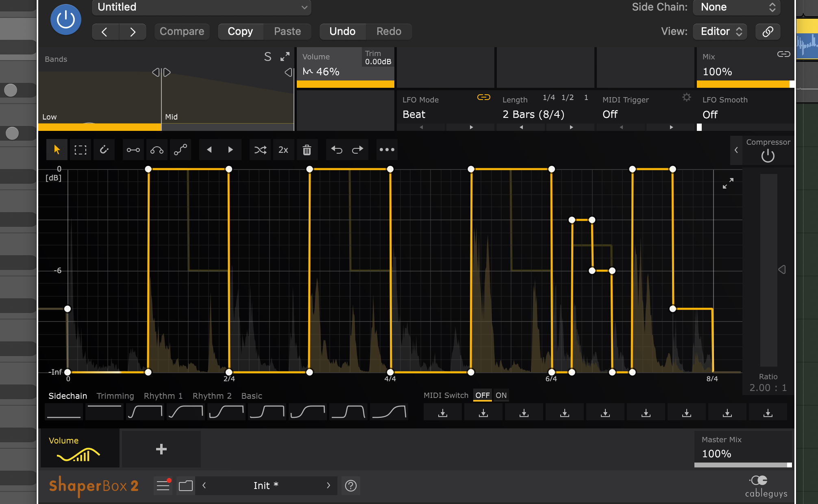This screenshot has height=504, width=818.
Task: Select the arrow pointer tool
Action: [x=57, y=150]
